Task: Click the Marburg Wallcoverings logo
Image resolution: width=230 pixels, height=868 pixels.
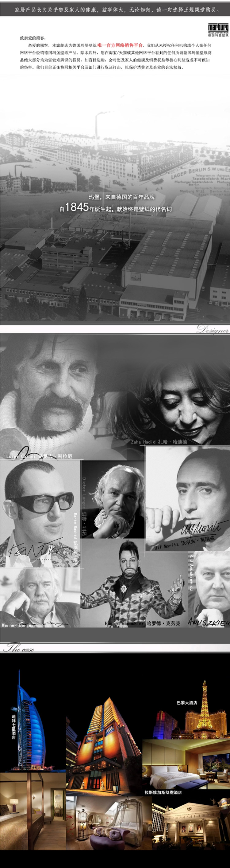Action: click(x=218, y=30)
